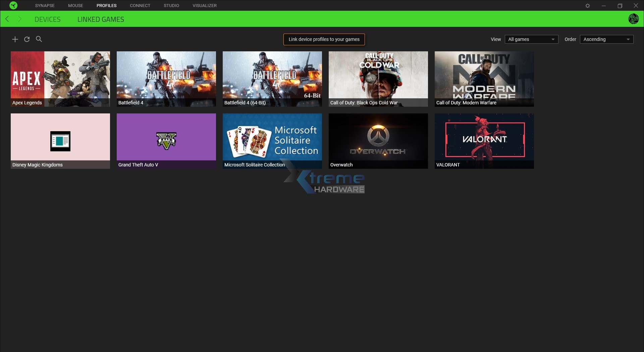Click the Razer logo in the top-left corner
The image size is (644, 352).
[13, 5]
